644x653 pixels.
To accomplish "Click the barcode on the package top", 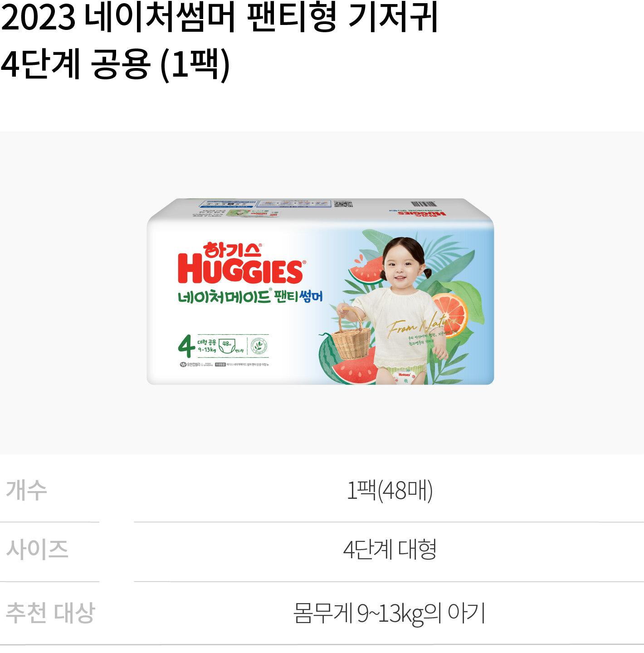I will click(x=423, y=205).
